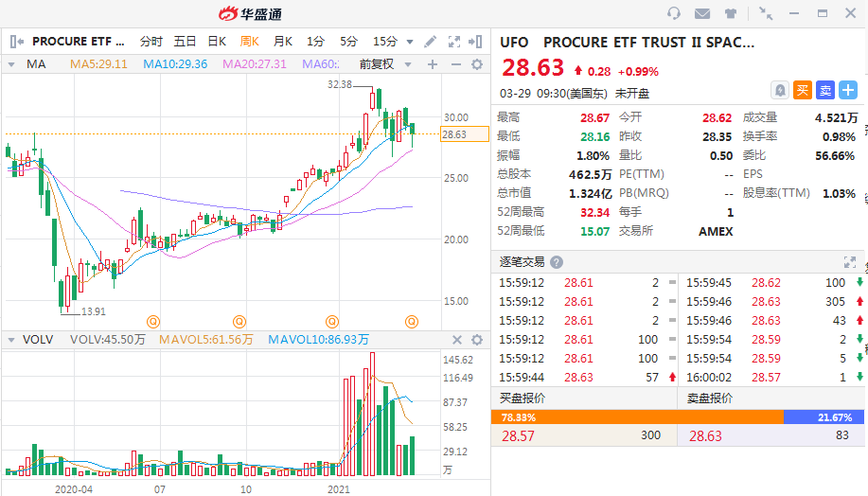
Task: Select the 周K weekly tab
Action: point(250,42)
